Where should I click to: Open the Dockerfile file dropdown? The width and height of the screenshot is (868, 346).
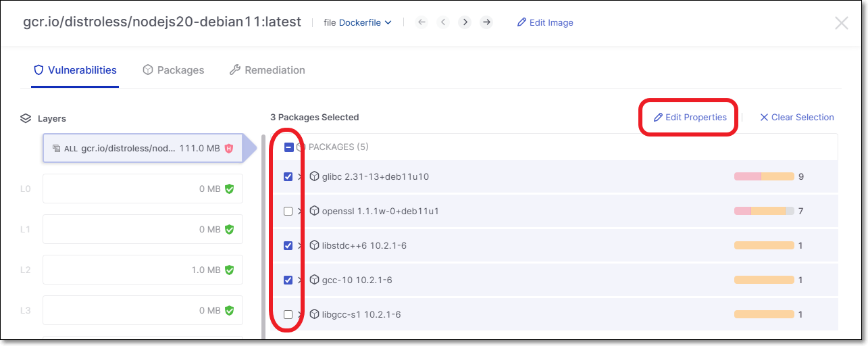365,23
